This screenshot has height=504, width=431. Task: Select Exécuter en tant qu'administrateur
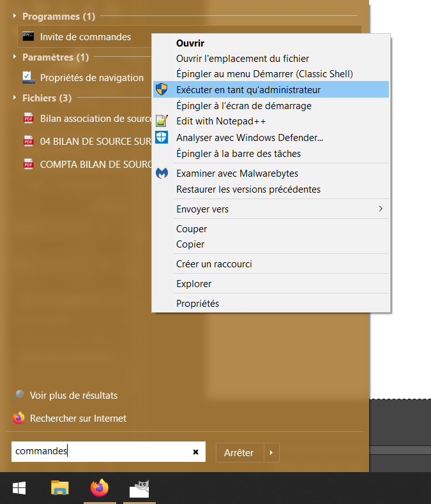(x=248, y=90)
